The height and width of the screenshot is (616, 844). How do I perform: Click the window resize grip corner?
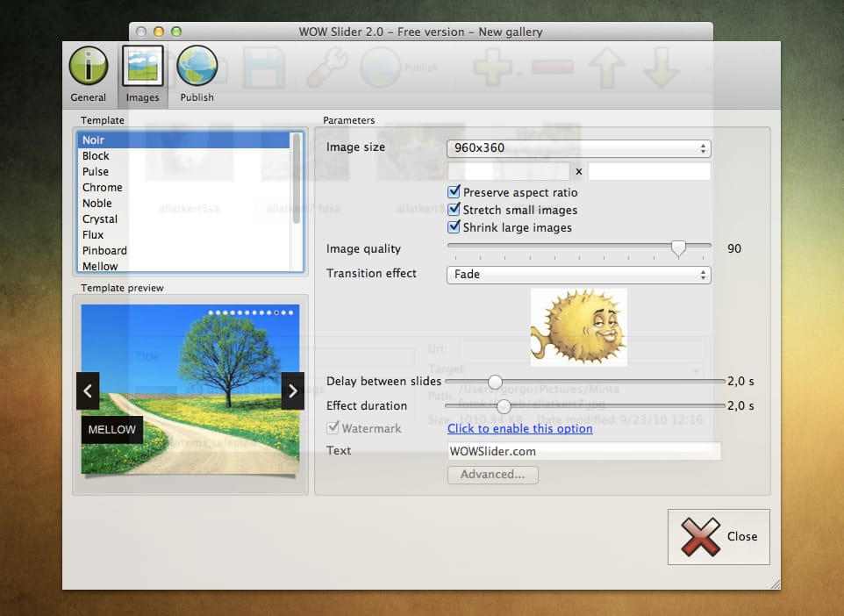click(x=775, y=584)
